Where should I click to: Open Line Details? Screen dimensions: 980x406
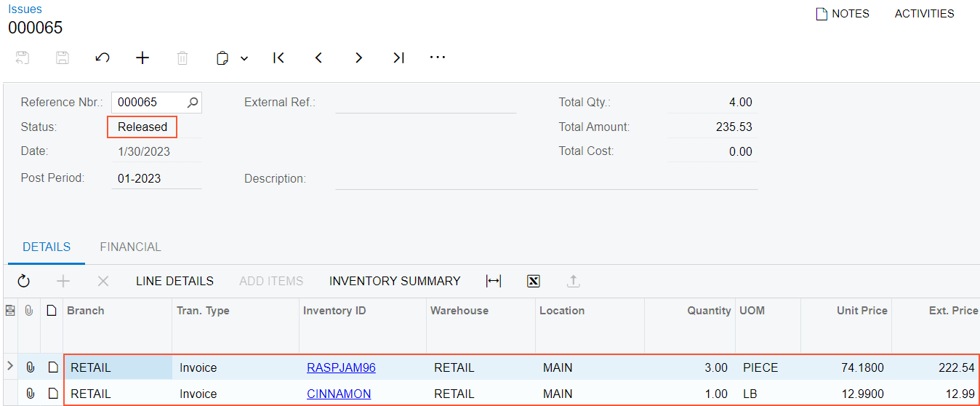(174, 281)
